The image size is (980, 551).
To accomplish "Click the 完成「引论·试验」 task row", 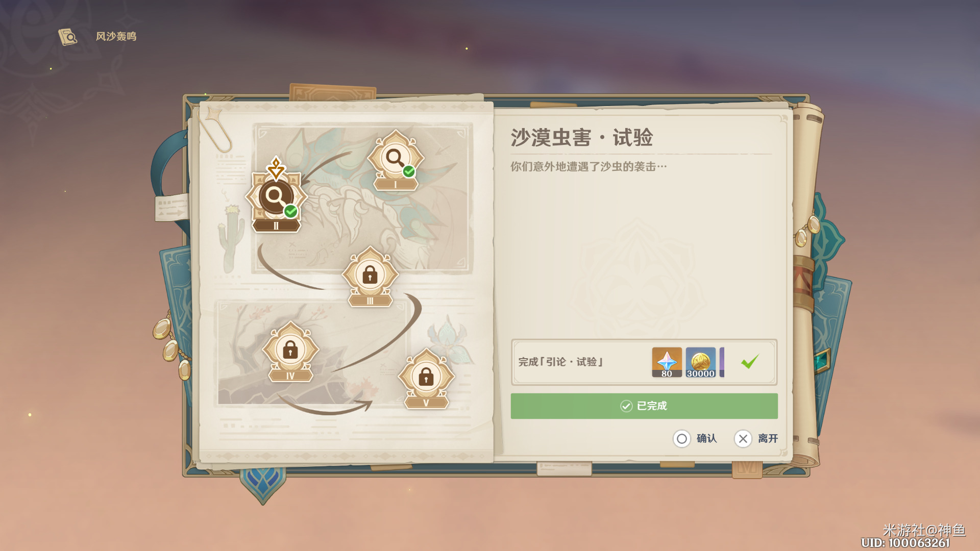I will click(x=644, y=362).
